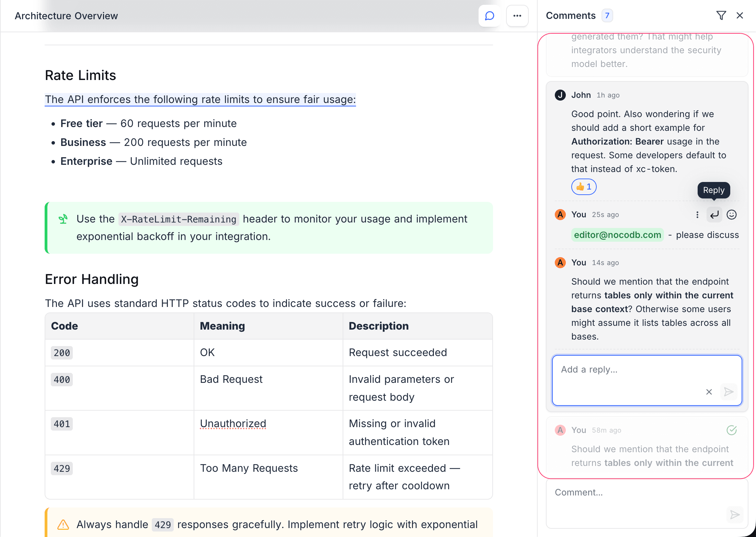Open emoji reaction picker on your comment

[732, 215]
